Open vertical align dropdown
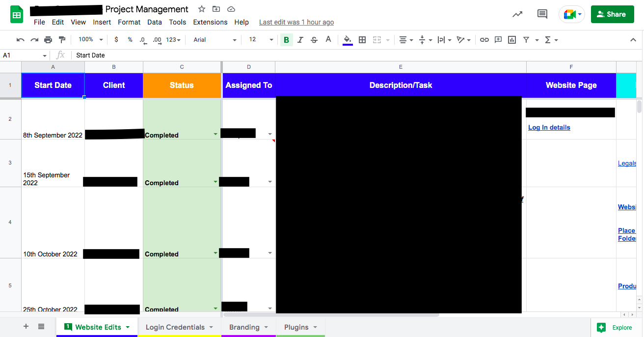This screenshot has width=644, height=337. (425, 40)
